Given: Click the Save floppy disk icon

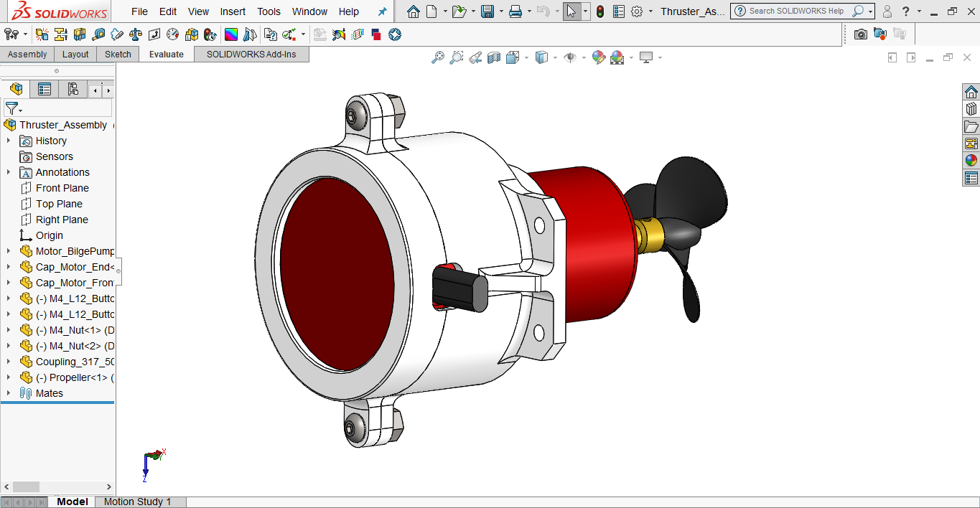Looking at the screenshot, I should 487,11.
